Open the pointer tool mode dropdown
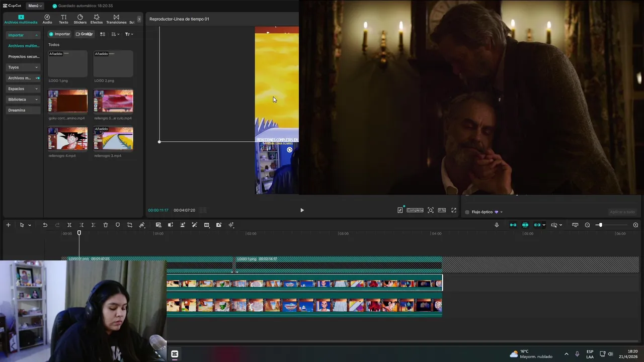This screenshot has height=362, width=644. (x=30, y=225)
